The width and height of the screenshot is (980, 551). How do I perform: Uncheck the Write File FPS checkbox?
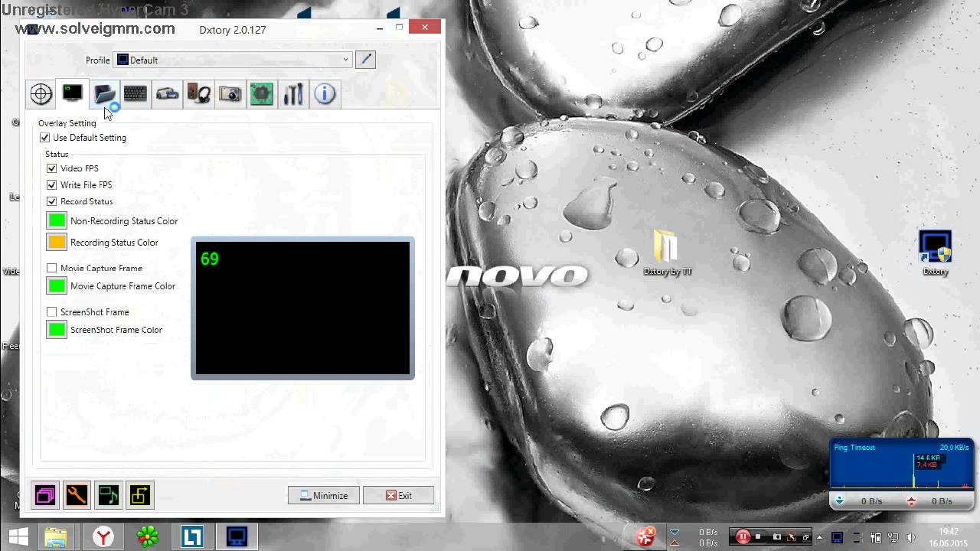click(52, 185)
